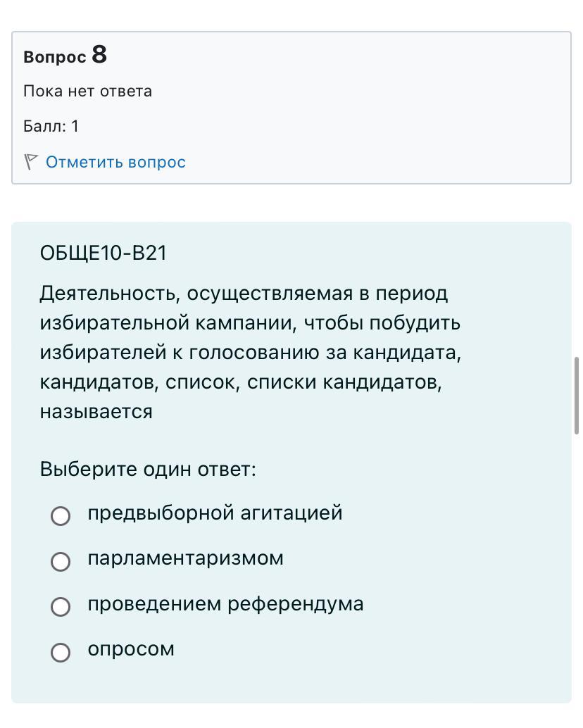The width and height of the screenshot is (583, 728).
Task: Click the Выберите один ответ prompt
Action: (148, 469)
